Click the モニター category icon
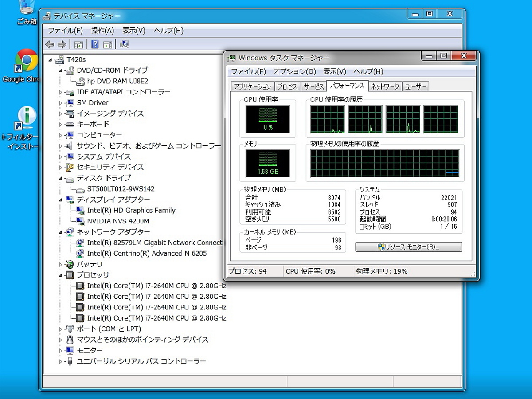Image resolution: width=532 pixels, height=399 pixels. [x=70, y=350]
